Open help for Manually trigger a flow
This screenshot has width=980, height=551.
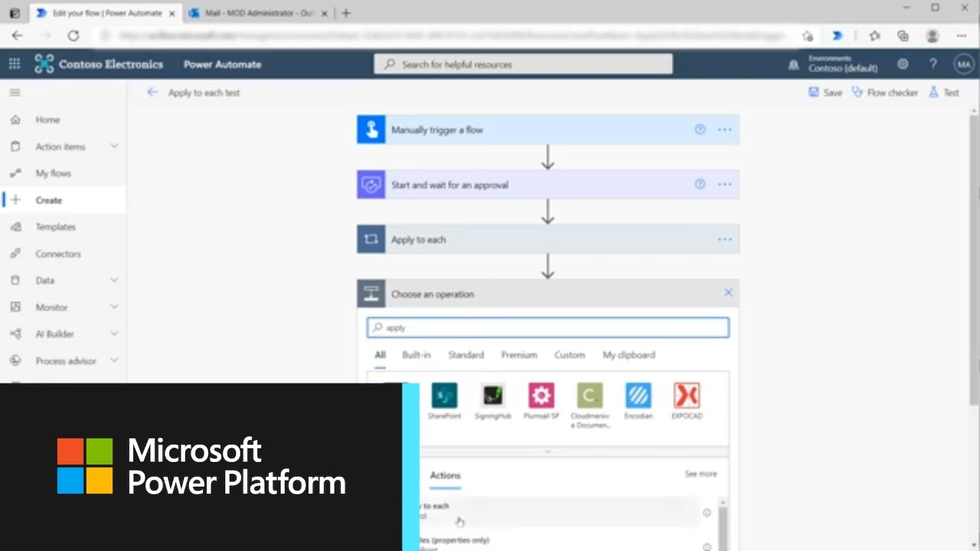[x=700, y=129]
